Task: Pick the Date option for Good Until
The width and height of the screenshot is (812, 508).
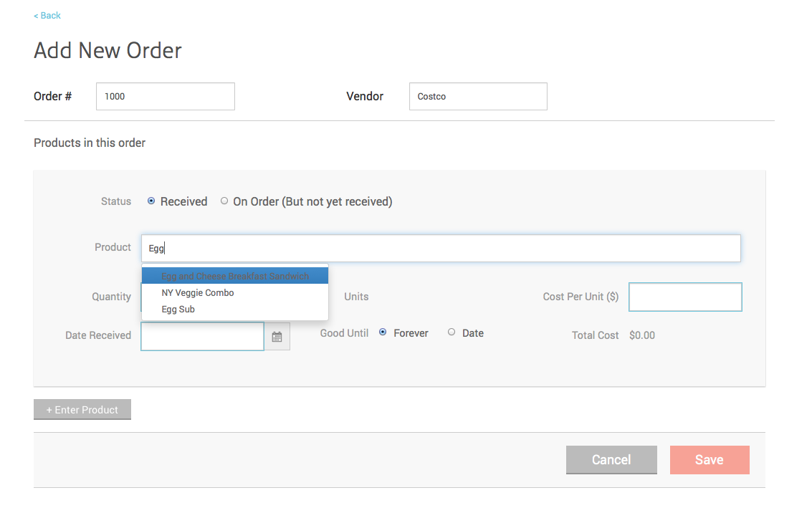Action: pyautogui.click(x=452, y=332)
